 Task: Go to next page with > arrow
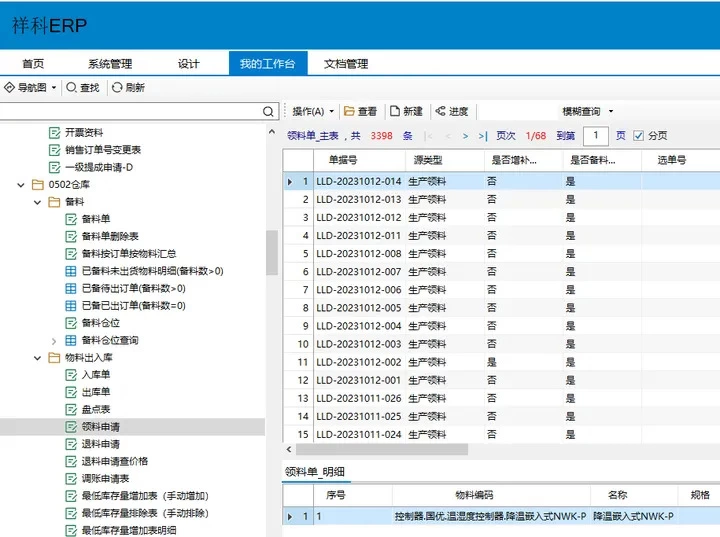[x=465, y=136]
